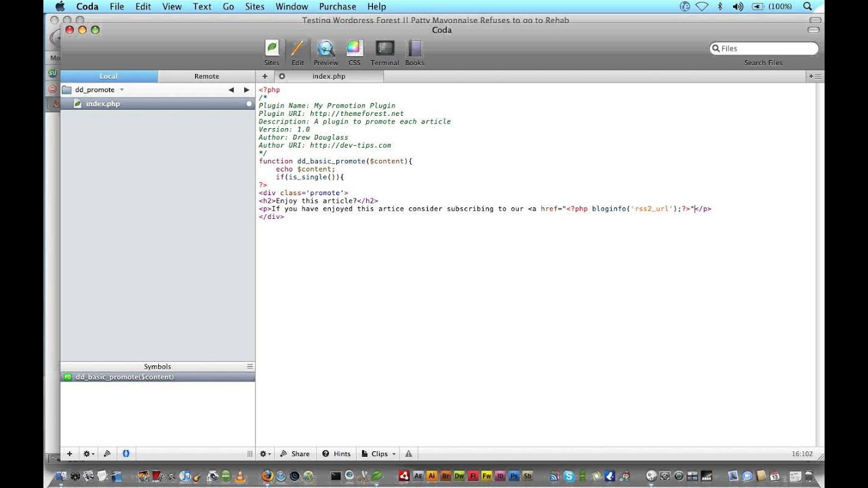The width and height of the screenshot is (868, 488).
Task: Click 'Plugin Name: My Promotion Plugin' line
Action: pos(327,106)
